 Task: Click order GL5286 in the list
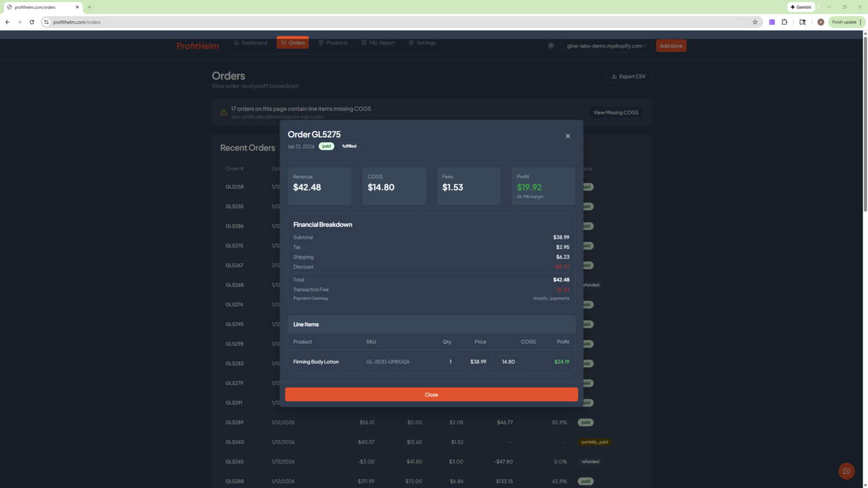234,226
